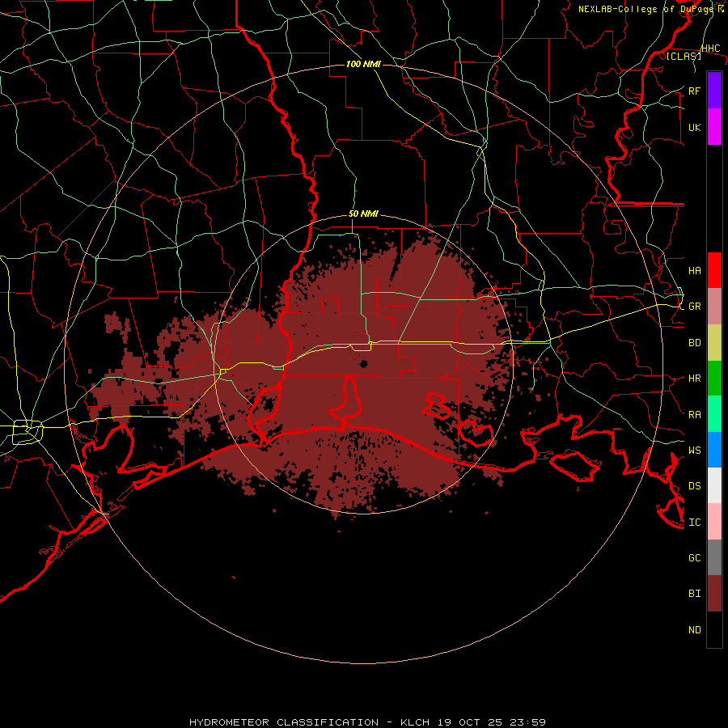Click the 'HHC' product label
The image size is (728, 728).
tap(710, 49)
